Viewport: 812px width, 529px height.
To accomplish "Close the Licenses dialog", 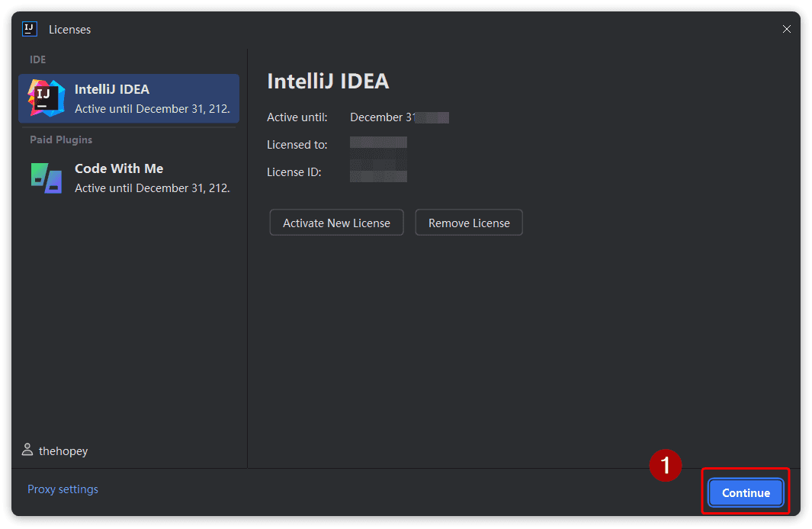I will 786,29.
